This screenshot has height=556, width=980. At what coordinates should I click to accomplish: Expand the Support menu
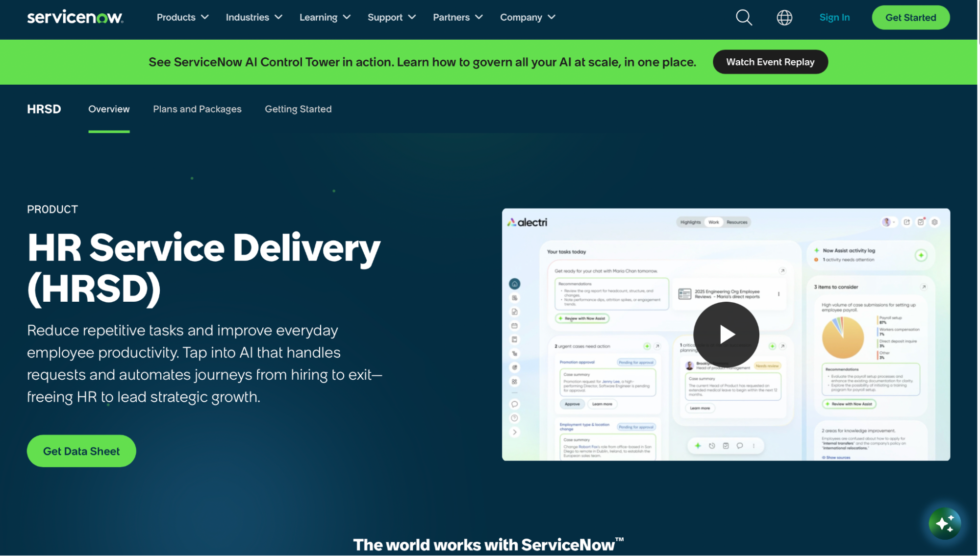[392, 17]
